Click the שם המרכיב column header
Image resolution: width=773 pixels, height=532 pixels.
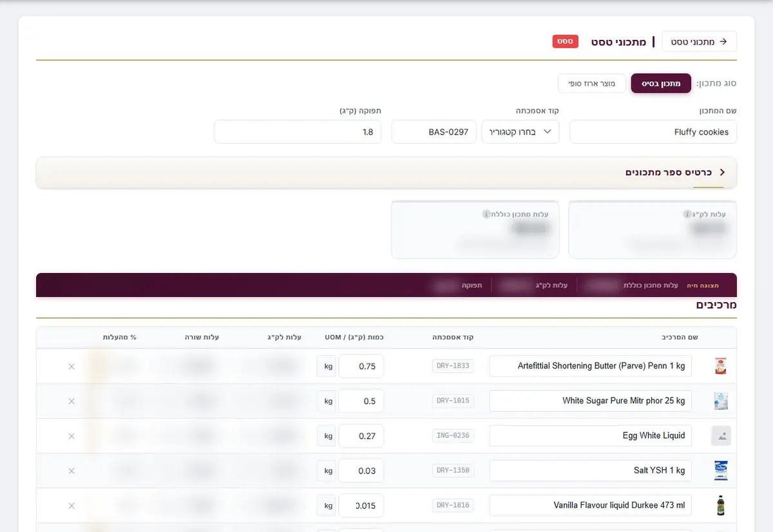coord(680,337)
